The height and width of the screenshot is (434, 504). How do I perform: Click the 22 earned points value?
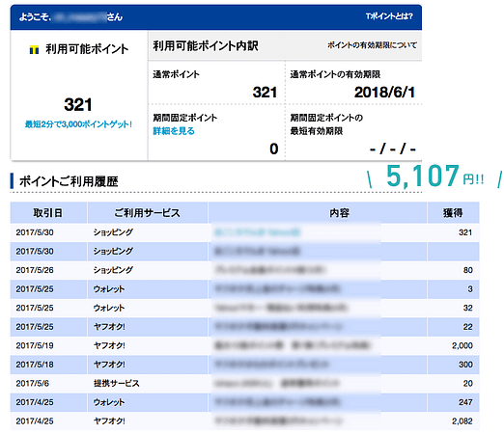pyautogui.click(x=468, y=327)
